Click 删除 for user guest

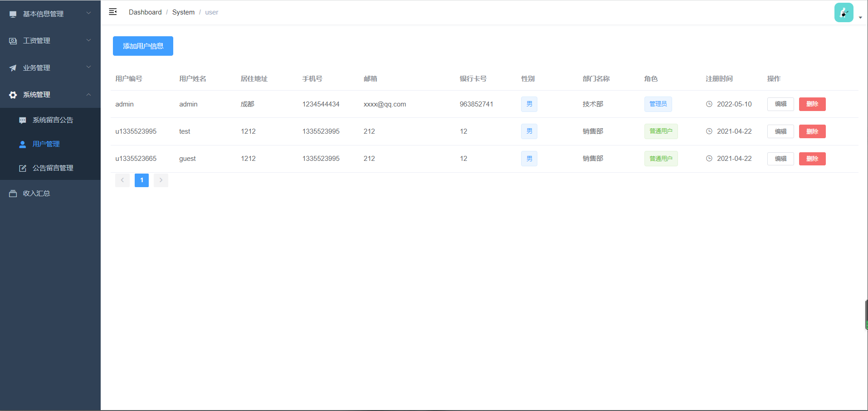[812, 159]
